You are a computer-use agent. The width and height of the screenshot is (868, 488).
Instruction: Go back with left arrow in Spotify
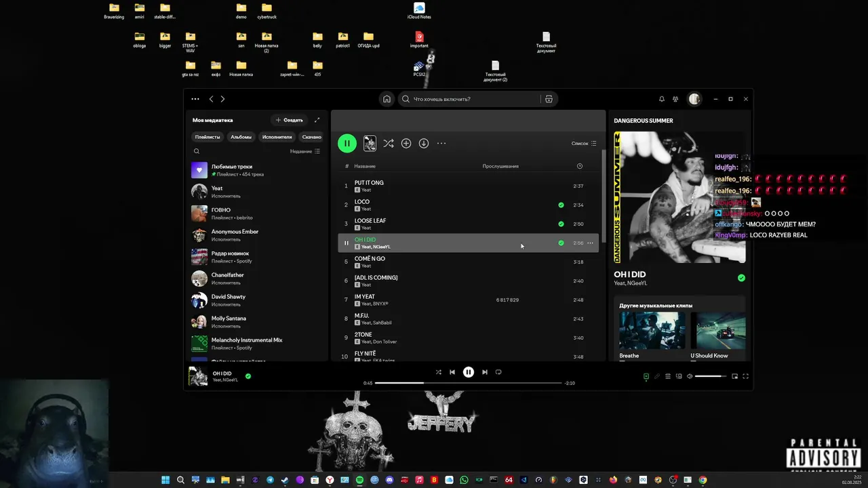[x=211, y=99]
